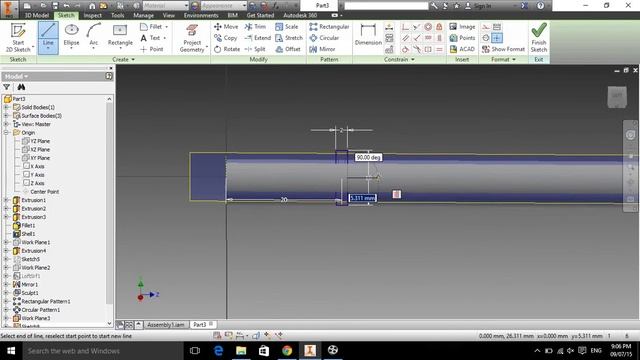Image resolution: width=640 pixels, height=360 pixels.
Task: Toggle Show Format
Action: 503,49
